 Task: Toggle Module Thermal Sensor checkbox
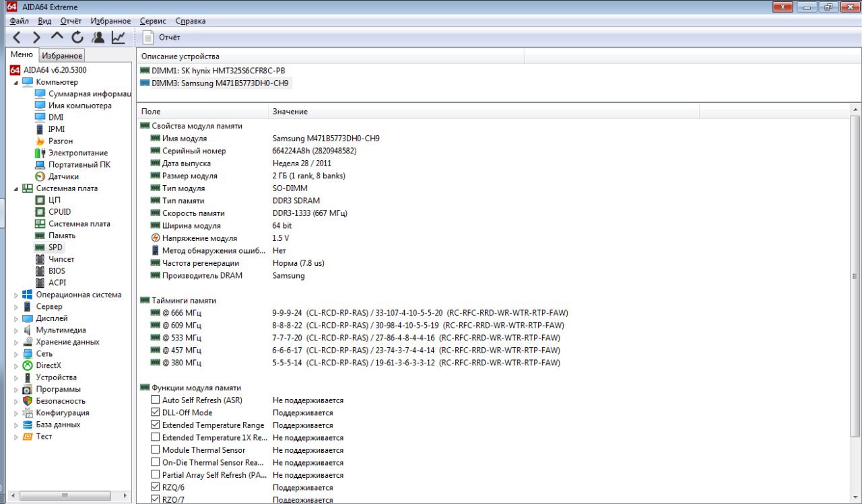click(156, 450)
